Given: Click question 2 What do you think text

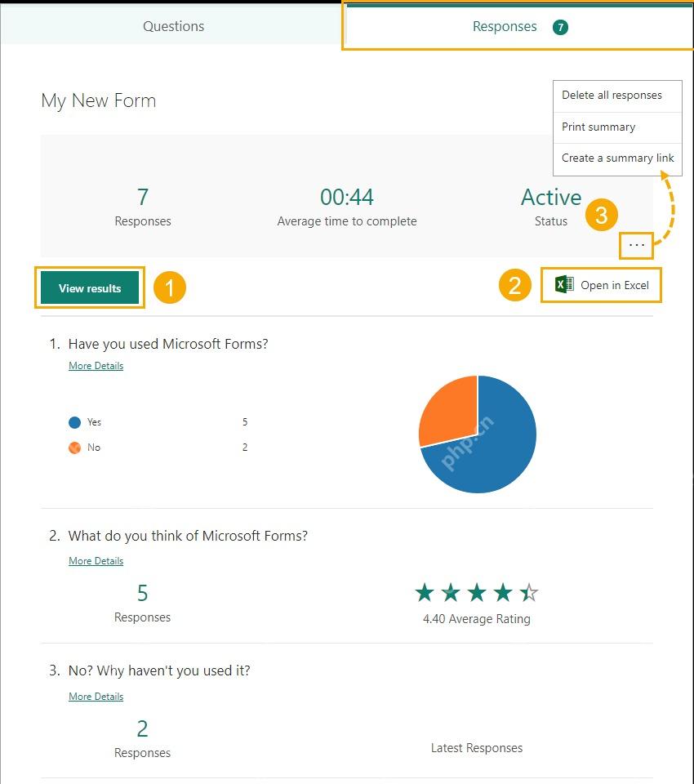Looking at the screenshot, I should pyautogui.click(x=188, y=536).
